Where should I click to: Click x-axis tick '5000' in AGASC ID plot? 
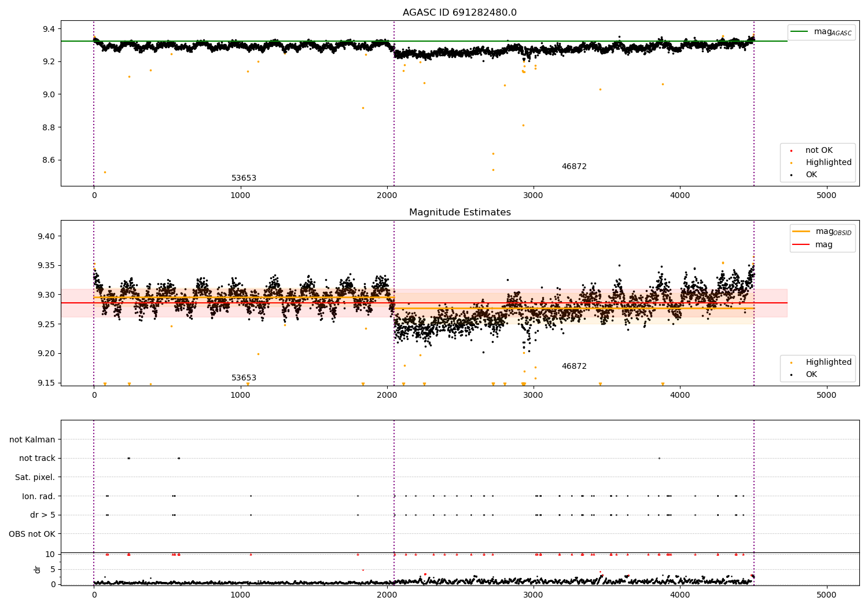pyautogui.click(x=826, y=196)
